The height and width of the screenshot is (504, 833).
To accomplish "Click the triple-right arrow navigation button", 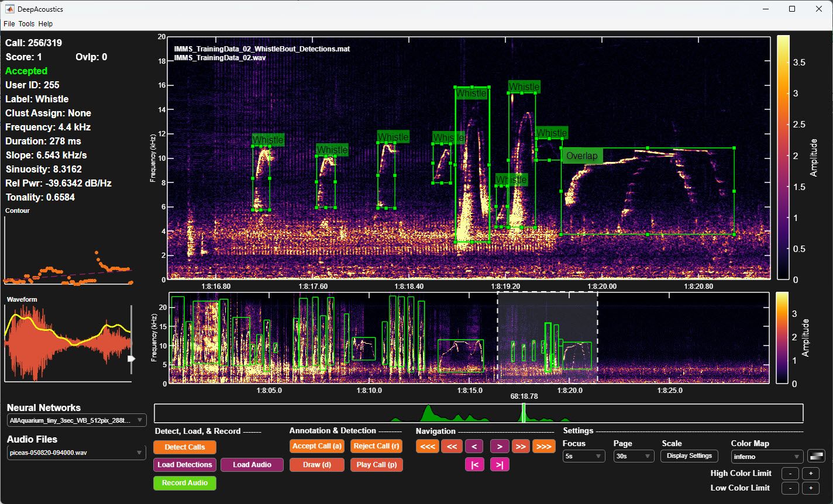I will 543,447.
